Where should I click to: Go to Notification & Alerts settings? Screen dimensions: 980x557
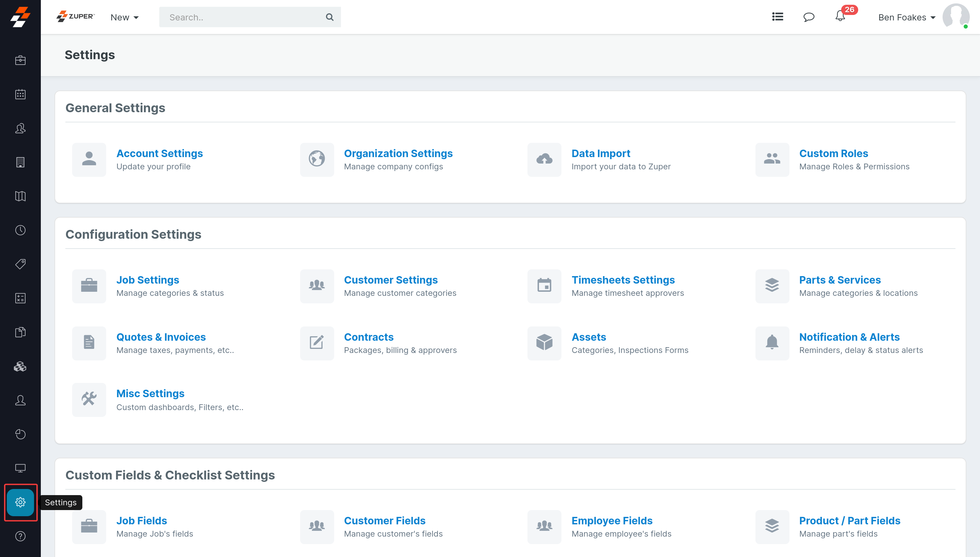tap(849, 337)
